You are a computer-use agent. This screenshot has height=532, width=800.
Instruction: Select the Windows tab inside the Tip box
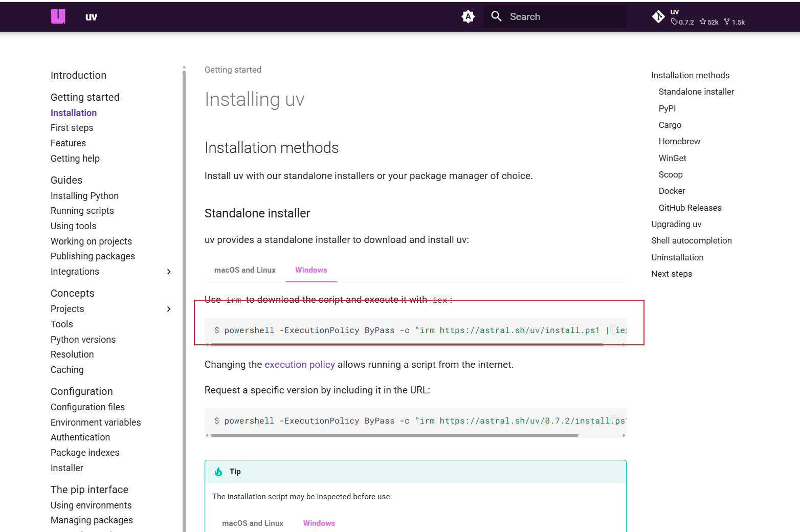click(x=319, y=523)
